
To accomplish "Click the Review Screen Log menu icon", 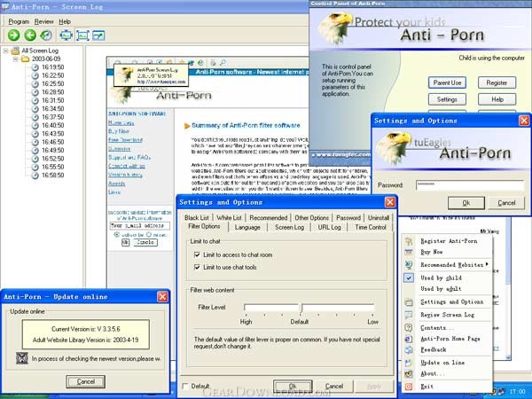I will pos(409,315).
